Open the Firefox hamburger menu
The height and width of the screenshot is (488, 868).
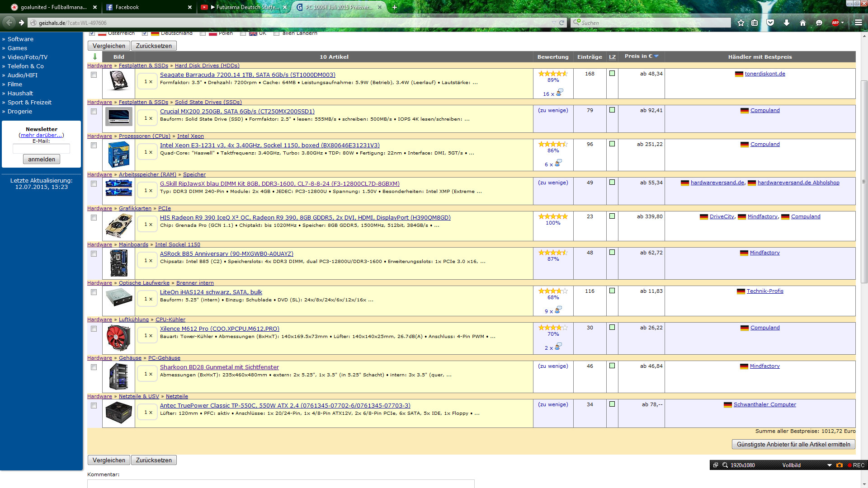point(858,23)
